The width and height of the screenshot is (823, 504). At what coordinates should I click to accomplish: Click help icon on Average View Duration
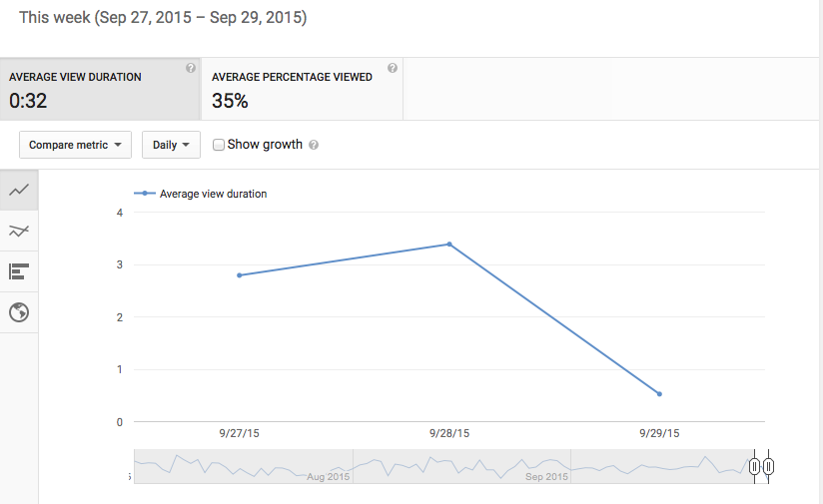point(191,68)
